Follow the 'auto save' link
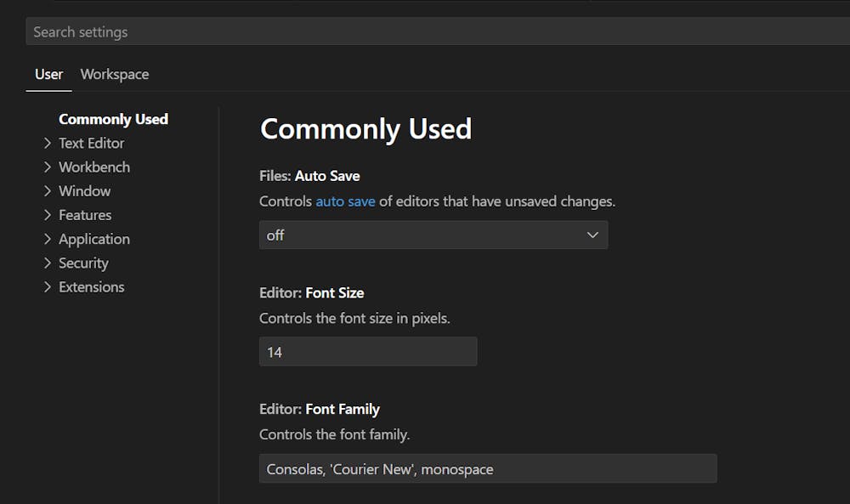This screenshot has width=850, height=504. pyautogui.click(x=345, y=201)
